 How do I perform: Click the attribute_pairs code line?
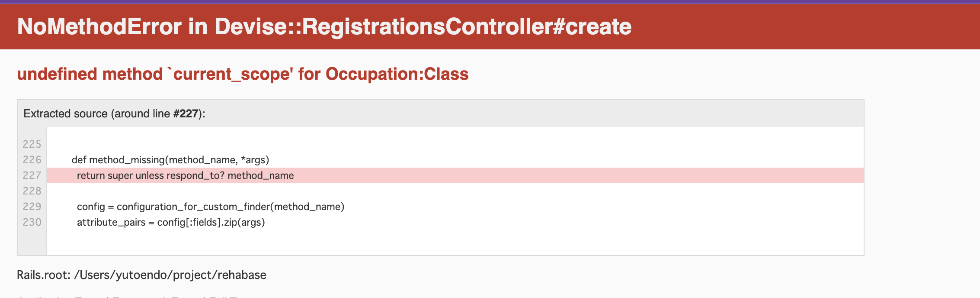tap(171, 222)
